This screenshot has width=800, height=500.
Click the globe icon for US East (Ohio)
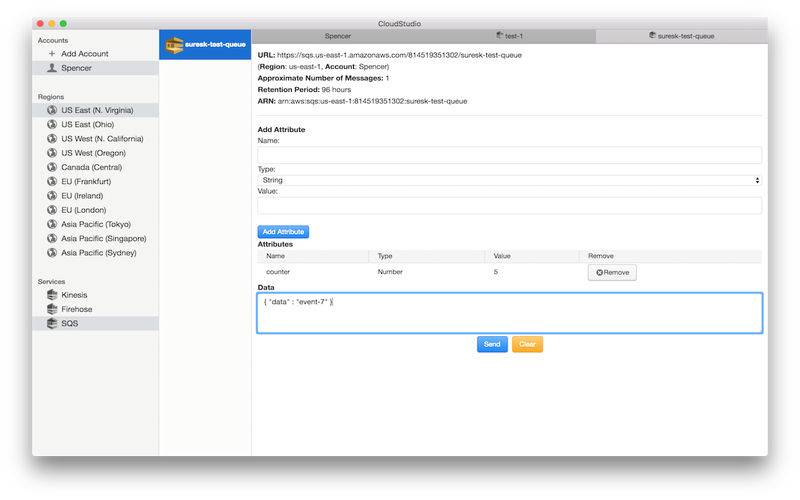(52, 124)
